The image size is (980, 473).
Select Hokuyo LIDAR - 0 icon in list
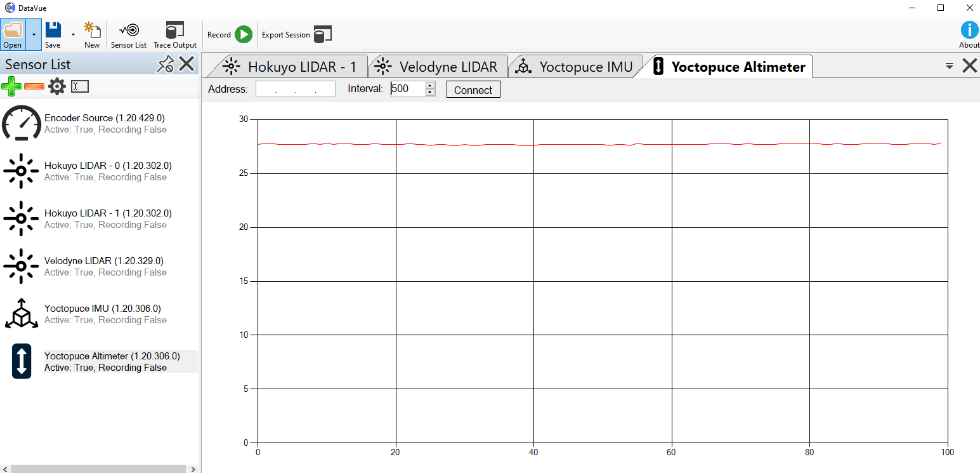pyautogui.click(x=21, y=171)
